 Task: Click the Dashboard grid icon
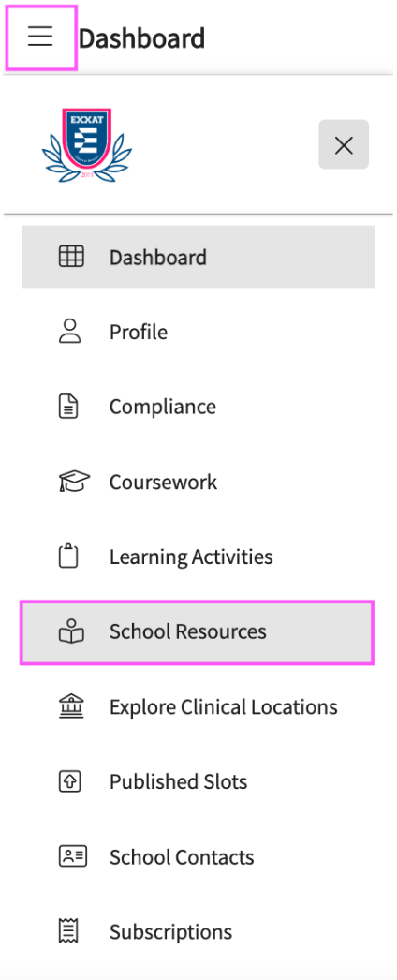pyautogui.click(x=71, y=257)
